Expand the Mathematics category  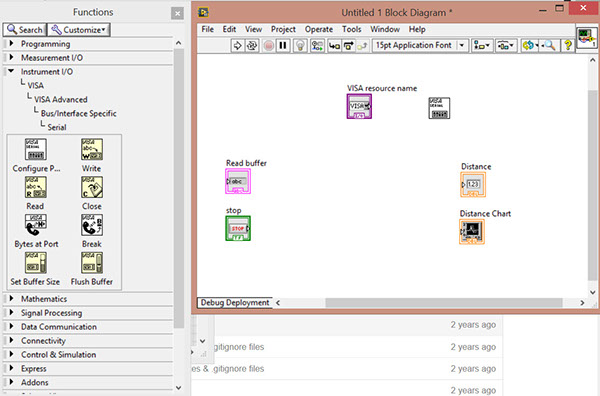click(x=11, y=298)
